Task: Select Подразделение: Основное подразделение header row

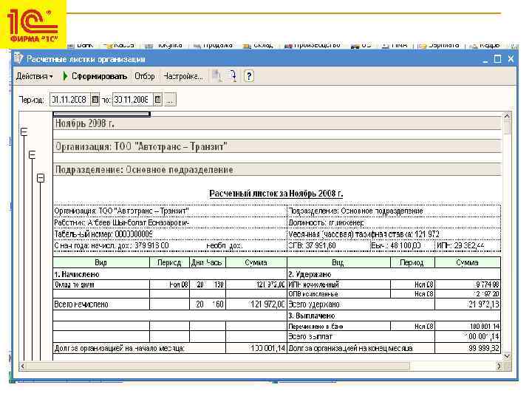Action: (277, 170)
